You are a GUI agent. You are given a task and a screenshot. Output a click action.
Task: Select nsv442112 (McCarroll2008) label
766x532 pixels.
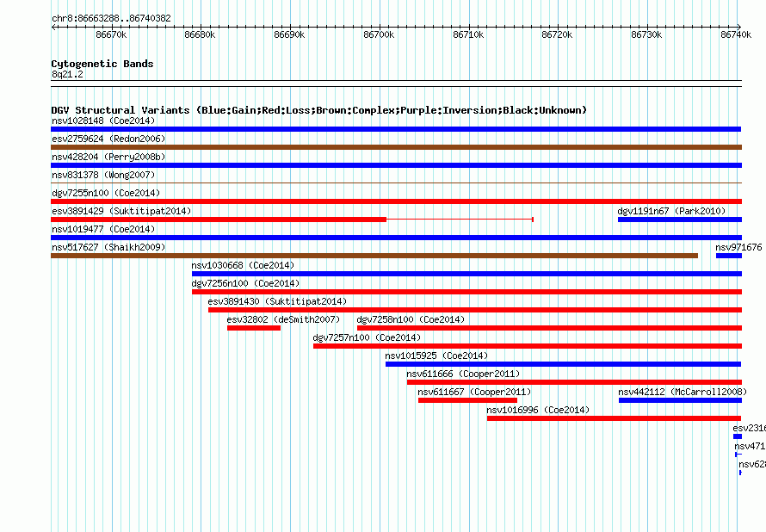[683, 392]
